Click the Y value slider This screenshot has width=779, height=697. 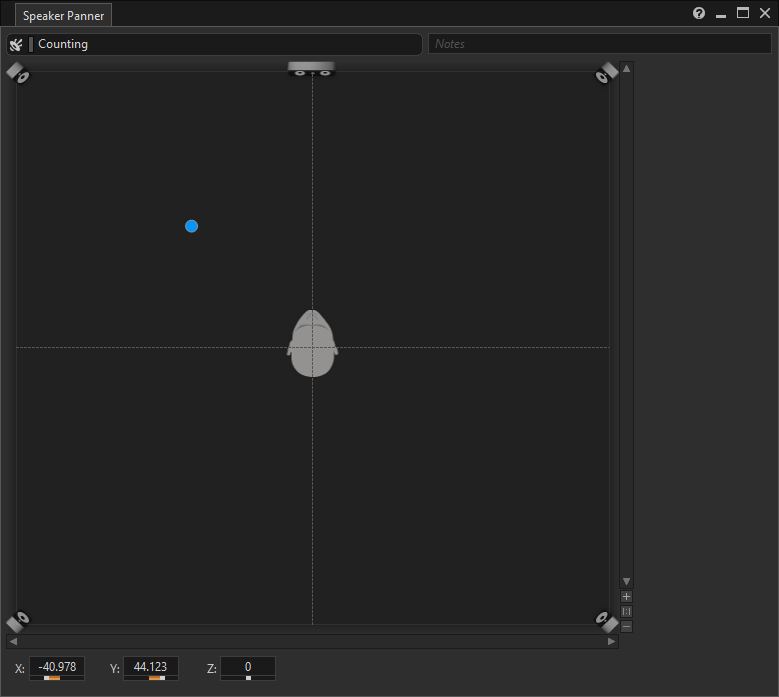coord(151,678)
